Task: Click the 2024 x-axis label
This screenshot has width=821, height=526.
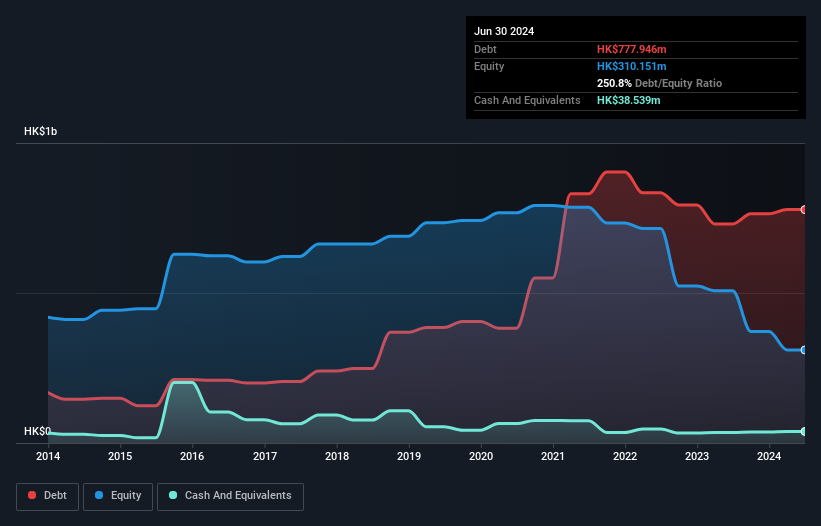Action: click(x=769, y=456)
